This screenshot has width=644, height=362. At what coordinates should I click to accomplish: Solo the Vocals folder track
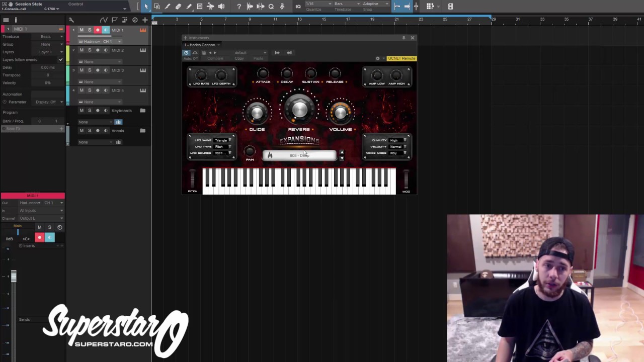[90, 131]
